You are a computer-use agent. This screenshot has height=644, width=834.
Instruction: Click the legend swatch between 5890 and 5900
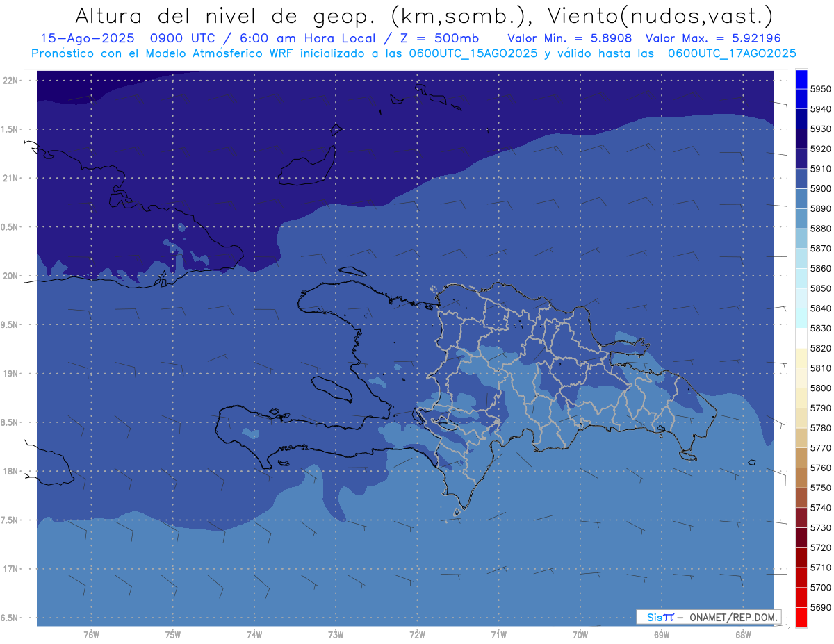tap(801, 199)
